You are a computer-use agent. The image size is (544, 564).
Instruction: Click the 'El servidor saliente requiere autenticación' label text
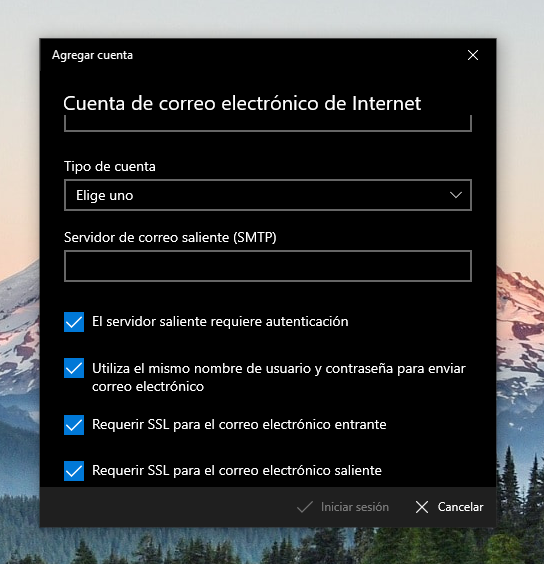[x=220, y=321]
